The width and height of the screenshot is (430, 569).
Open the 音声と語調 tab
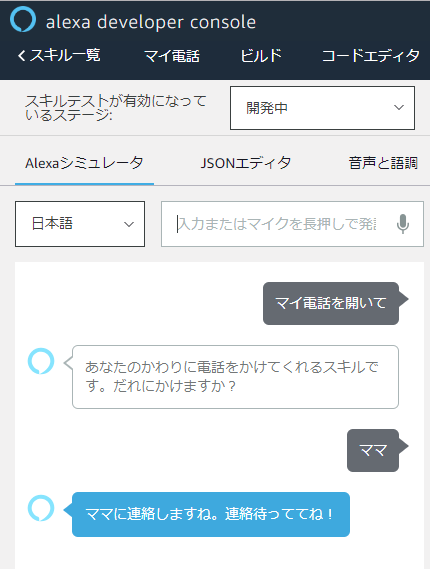click(x=383, y=163)
